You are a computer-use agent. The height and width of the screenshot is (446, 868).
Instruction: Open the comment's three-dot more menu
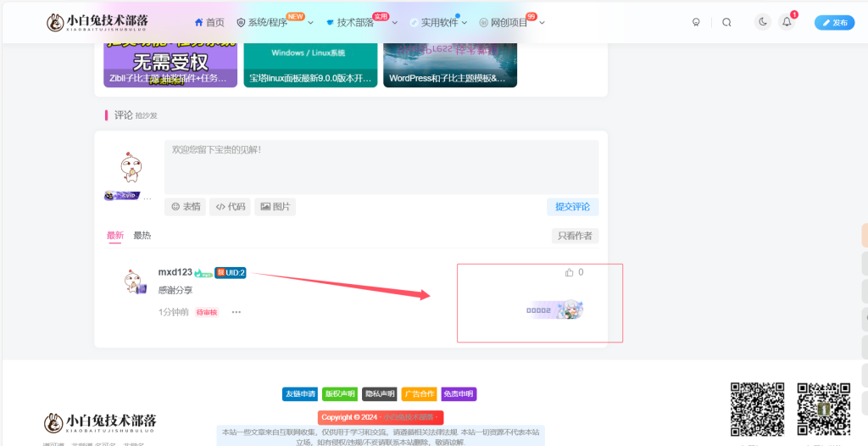[236, 312]
